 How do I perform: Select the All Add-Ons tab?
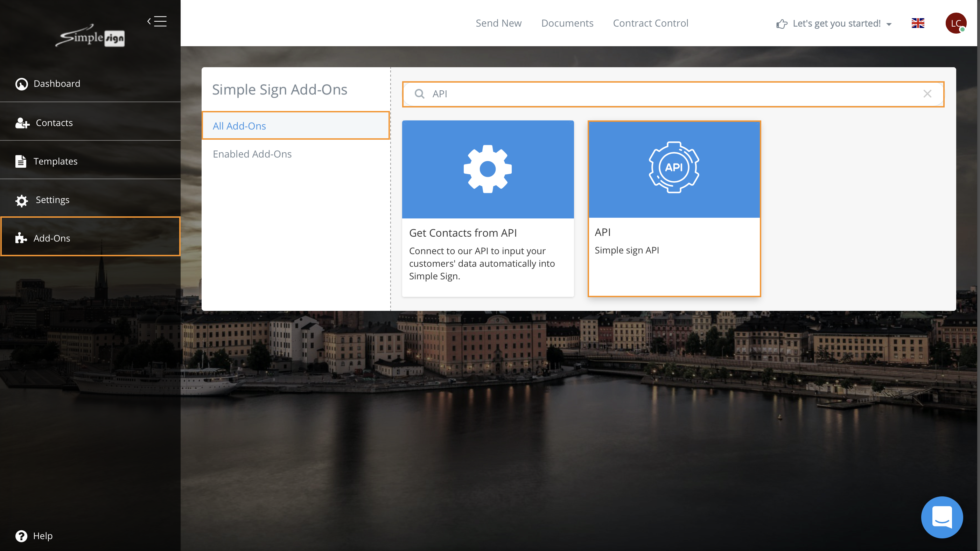pos(296,126)
